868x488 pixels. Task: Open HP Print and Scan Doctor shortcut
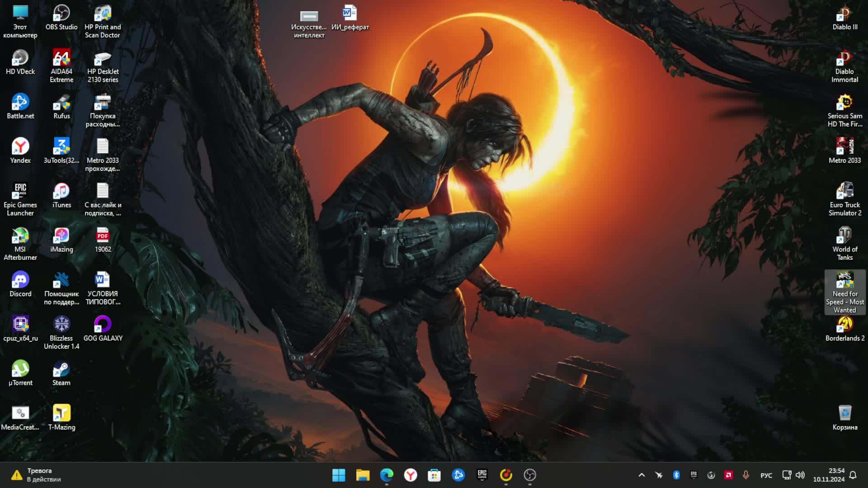(x=103, y=22)
